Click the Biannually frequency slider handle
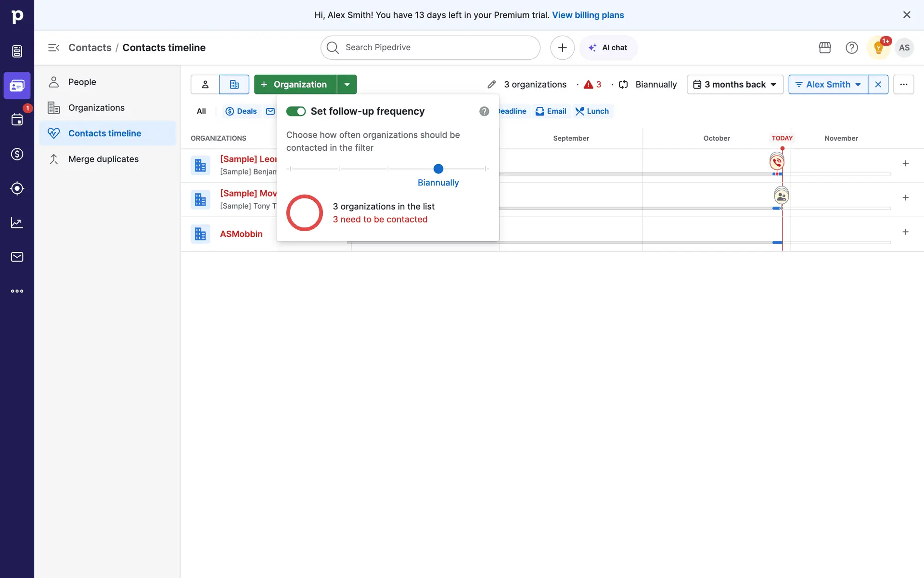Screen dimensions: 924x578 pos(438,169)
